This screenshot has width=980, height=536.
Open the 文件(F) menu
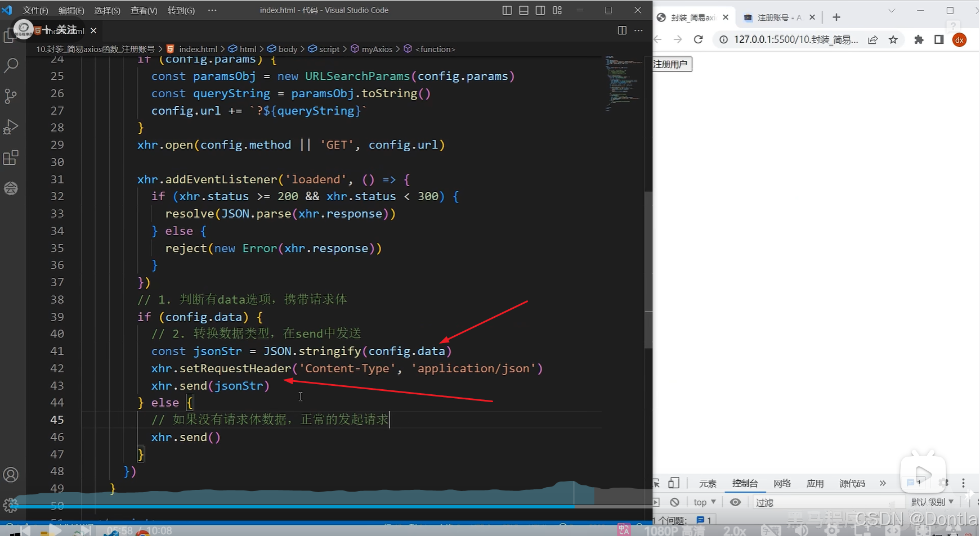click(35, 10)
